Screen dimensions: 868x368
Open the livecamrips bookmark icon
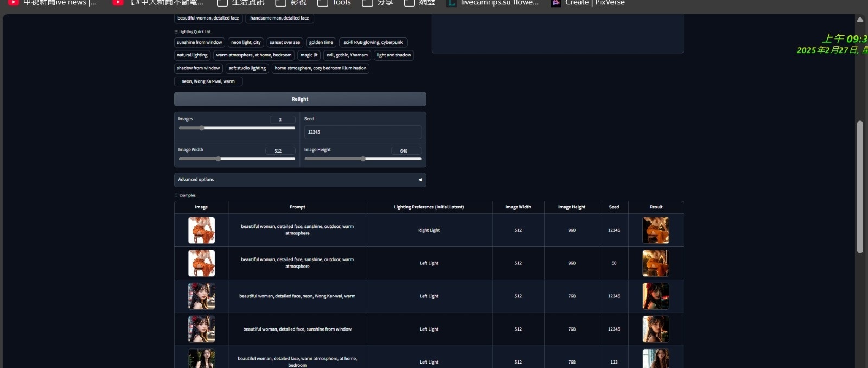451,3
